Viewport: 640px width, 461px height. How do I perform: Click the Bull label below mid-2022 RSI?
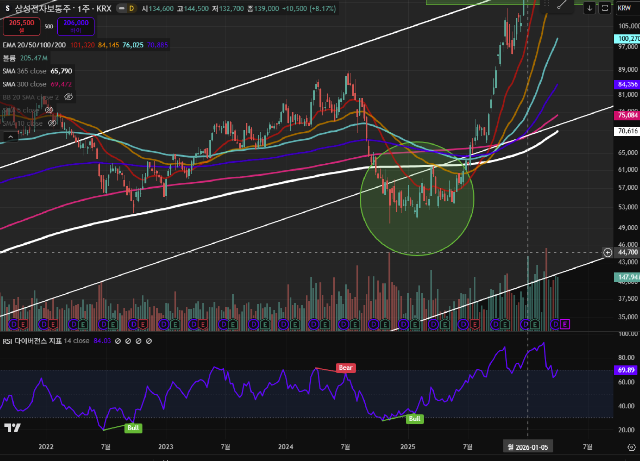pos(133,428)
